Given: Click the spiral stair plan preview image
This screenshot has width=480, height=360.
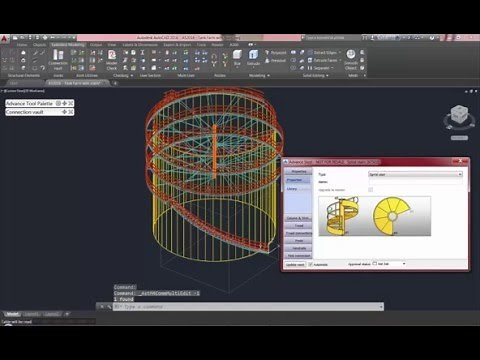Looking at the screenshot, I should (x=392, y=216).
